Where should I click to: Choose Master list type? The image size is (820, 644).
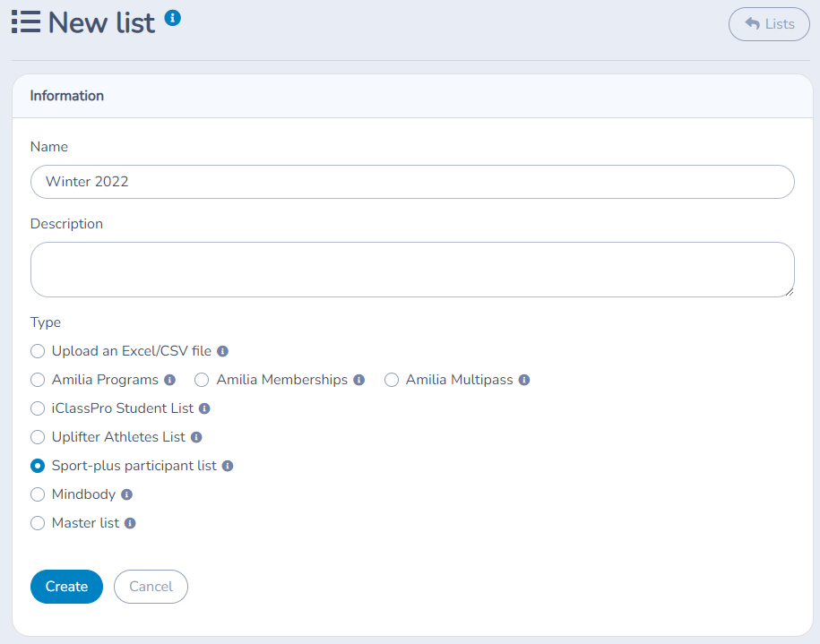pyautogui.click(x=38, y=523)
